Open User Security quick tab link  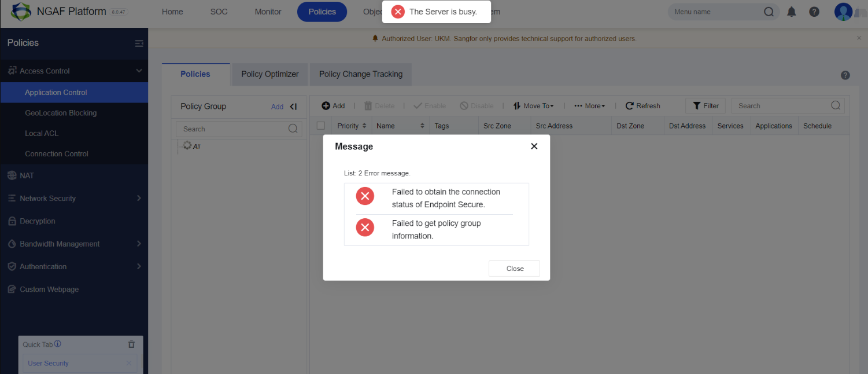click(49, 364)
